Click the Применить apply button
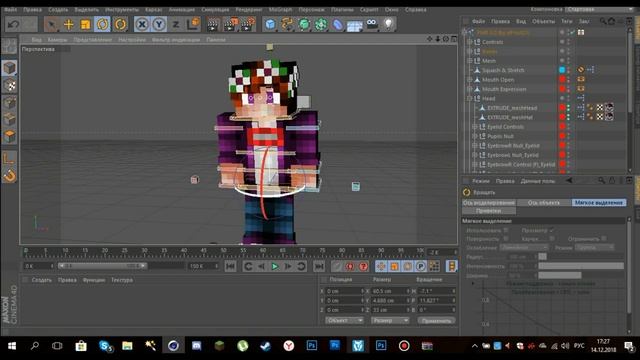640x360 pixels. pyautogui.click(x=436, y=320)
